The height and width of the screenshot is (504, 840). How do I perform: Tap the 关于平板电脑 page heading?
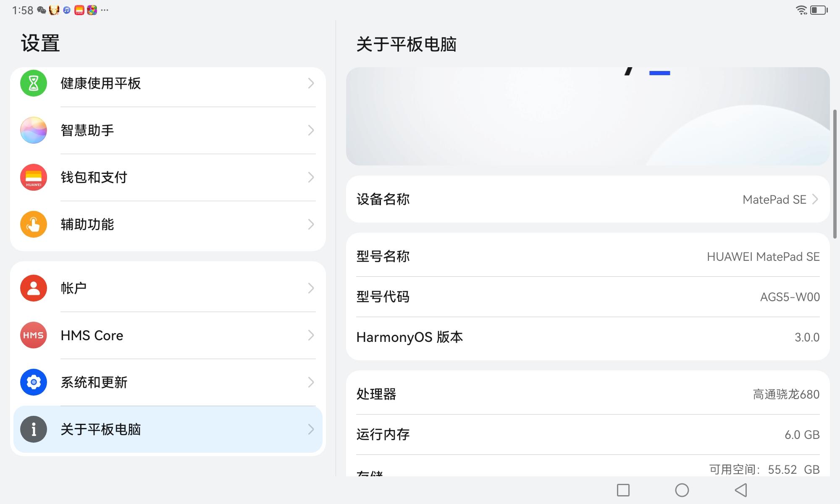pyautogui.click(x=406, y=44)
